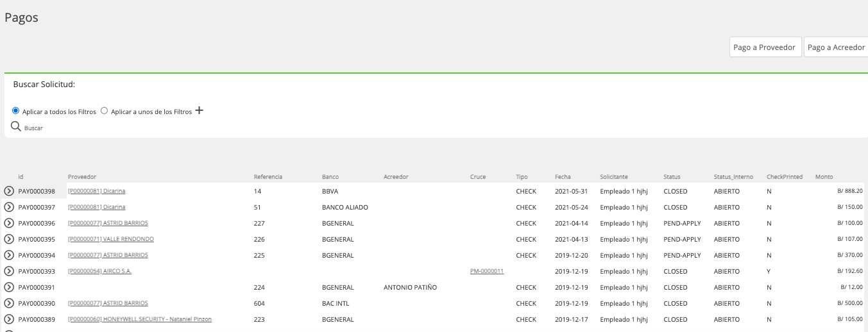Click the Proveedor column header
Screen dimensions: 868x332
pyautogui.click(x=82, y=177)
